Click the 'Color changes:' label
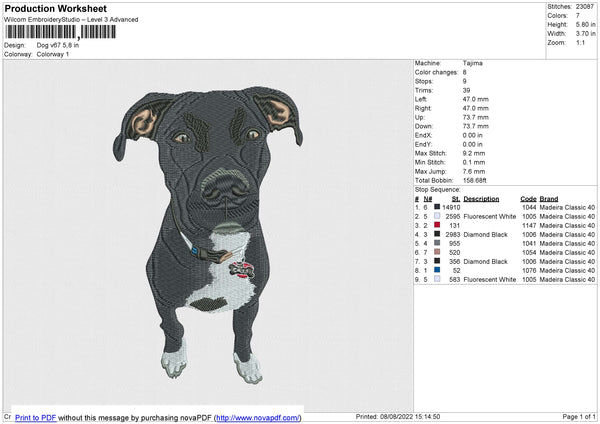Image resolution: width=600 pixels, height=424 pixels. (436, 72)
